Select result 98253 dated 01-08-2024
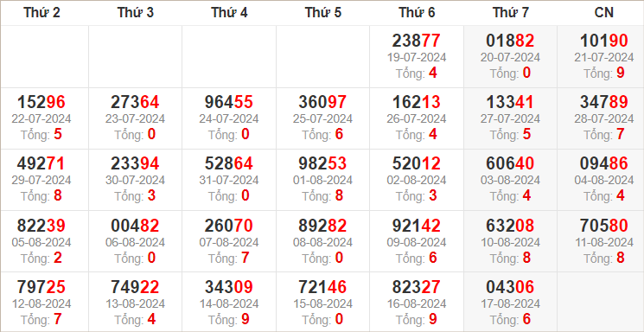The height and width of the screenshot is (332, 644). (322, 164)
